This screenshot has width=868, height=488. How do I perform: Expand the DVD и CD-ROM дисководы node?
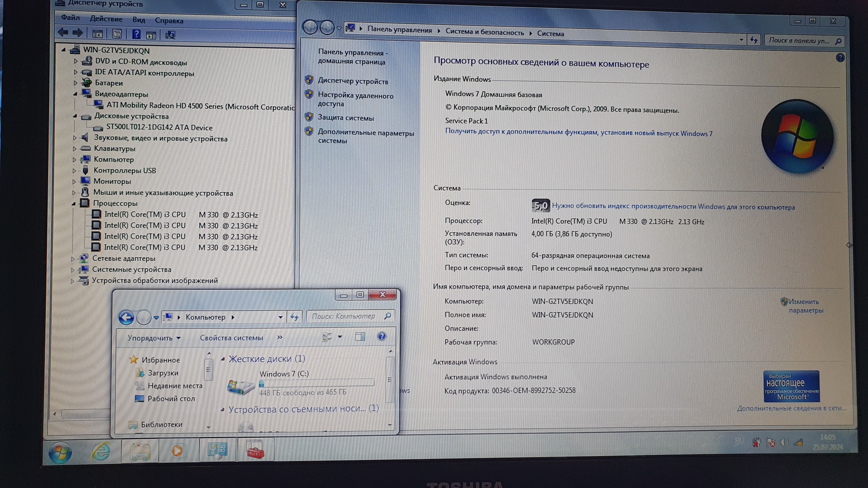click(x=76, y=61)
